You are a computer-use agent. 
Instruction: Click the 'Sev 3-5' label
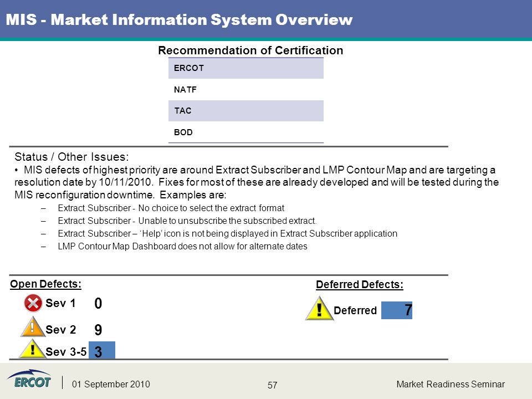click(66, 351)
